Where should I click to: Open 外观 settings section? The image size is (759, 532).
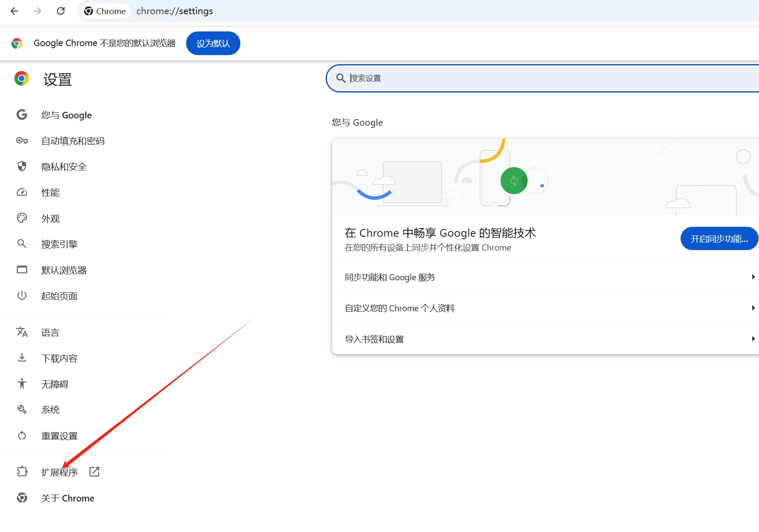(50, 219)
